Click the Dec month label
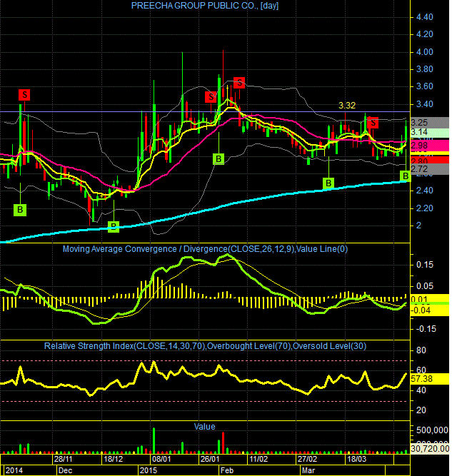This screenshot has width=452, height=476. (x=65, y=470)
